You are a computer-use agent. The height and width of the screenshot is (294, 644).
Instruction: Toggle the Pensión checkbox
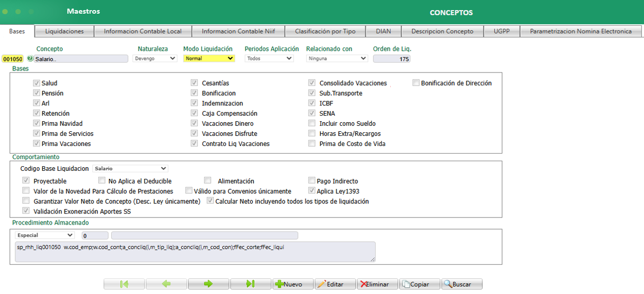(37, 93)
